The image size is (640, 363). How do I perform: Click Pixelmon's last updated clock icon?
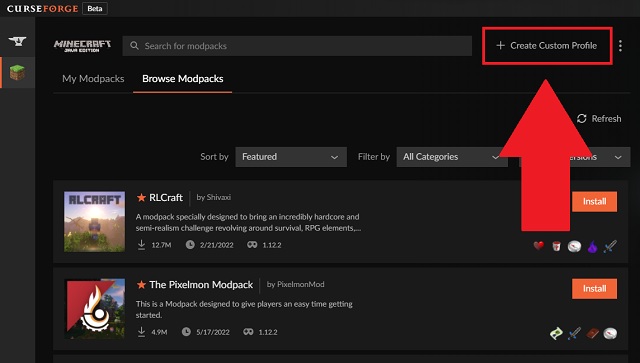coord(186,332)
